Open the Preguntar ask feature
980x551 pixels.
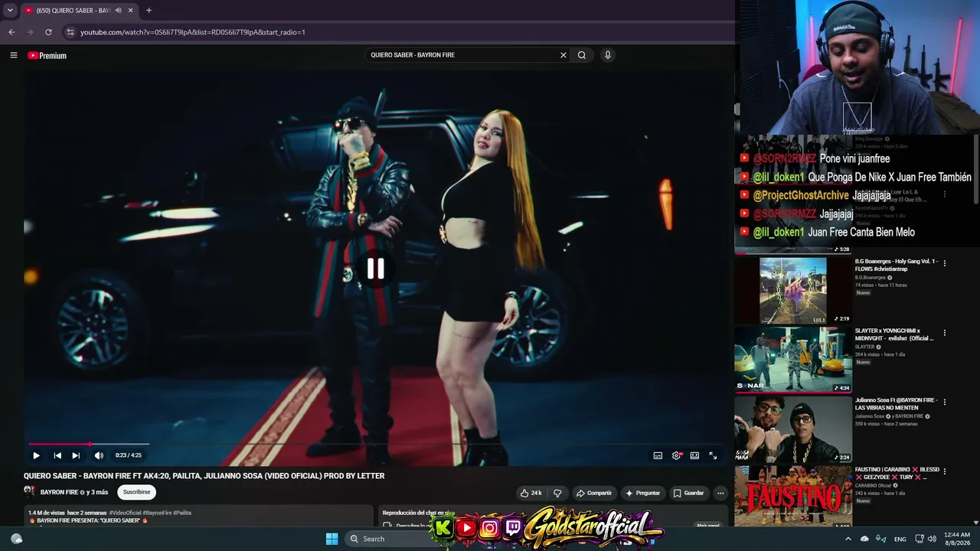coord(642,493)
